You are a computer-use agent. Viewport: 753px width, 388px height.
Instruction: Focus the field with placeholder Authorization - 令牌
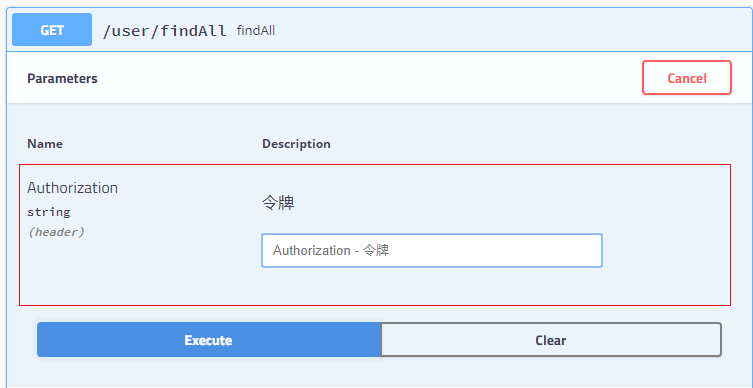coord(432,250)
